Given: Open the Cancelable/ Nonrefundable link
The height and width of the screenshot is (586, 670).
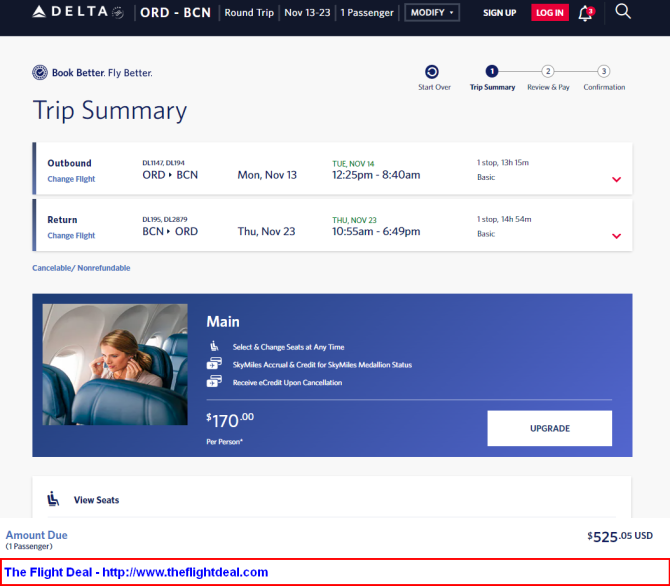Looking at the screenshot, I should [81, 268].
